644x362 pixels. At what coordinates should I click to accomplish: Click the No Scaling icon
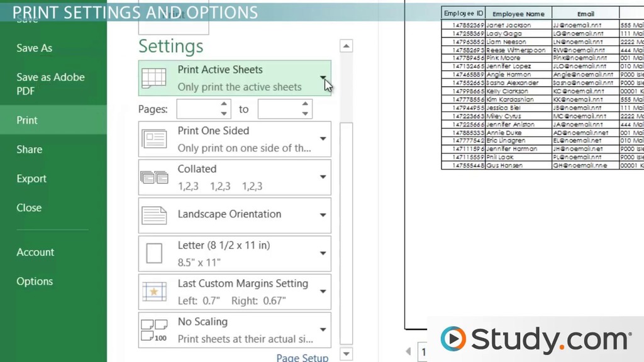[154, 330]
